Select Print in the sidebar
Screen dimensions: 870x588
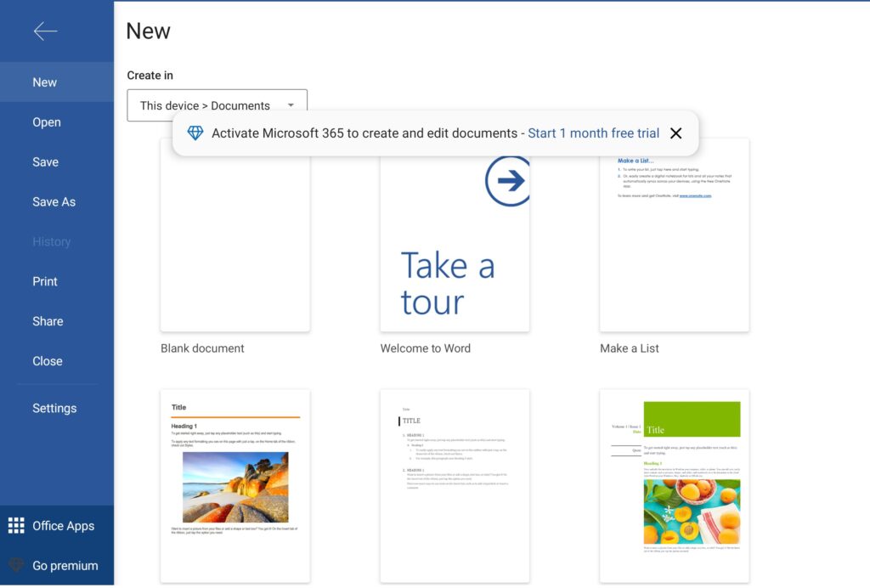57,281
